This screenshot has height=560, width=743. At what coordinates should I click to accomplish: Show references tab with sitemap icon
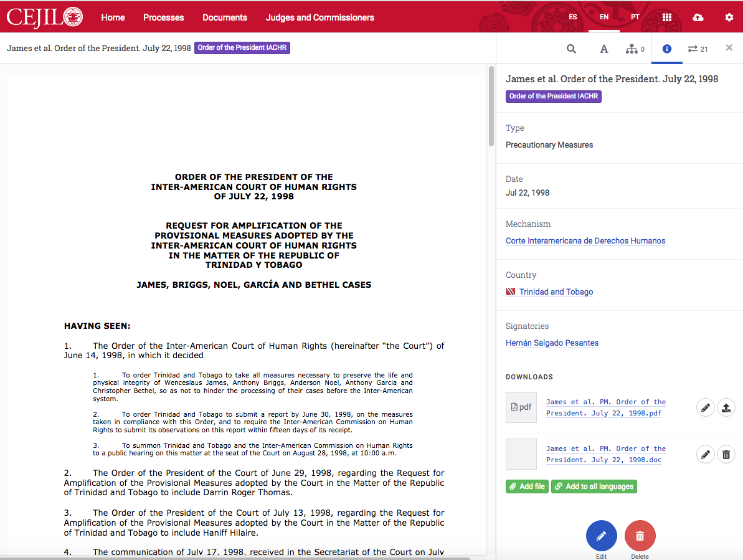pos(635,49)
